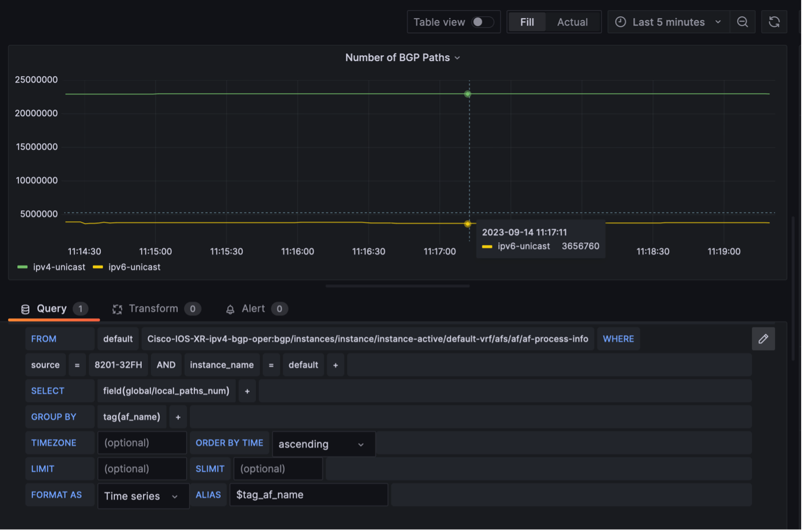The width and height of the screenshot is (804, 532).
Task: Open the FORMAT AS Time series dropdown
Action: point(143,496)
